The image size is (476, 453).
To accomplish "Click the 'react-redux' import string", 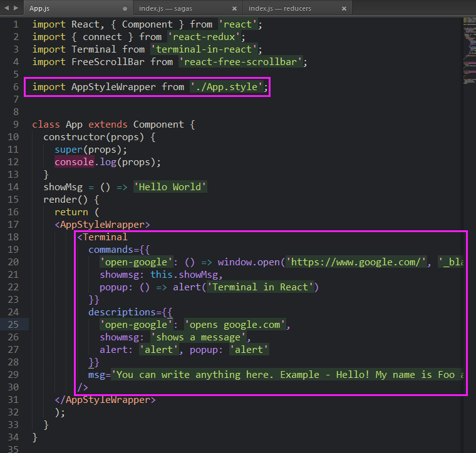I will click(x=204, y=37).
